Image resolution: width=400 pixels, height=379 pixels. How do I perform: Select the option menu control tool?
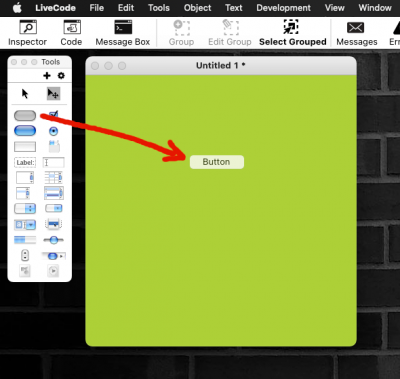pyautogui.click(x=25, y=209)
